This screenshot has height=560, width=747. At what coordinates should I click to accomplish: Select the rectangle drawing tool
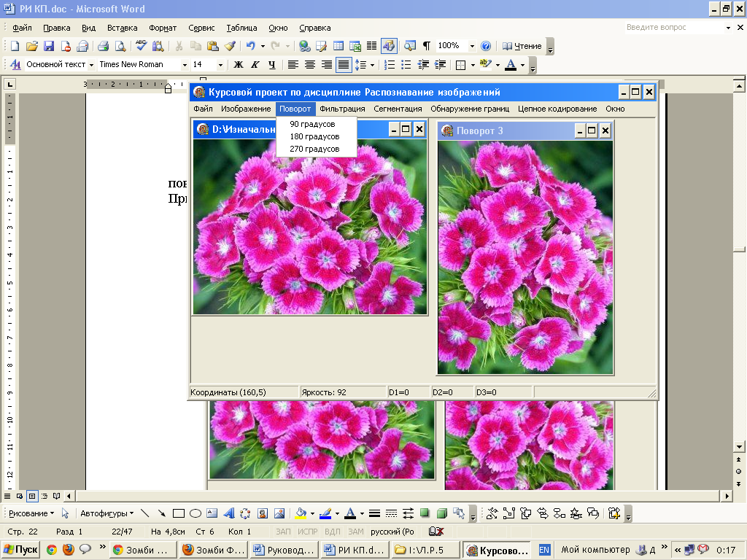179,513
